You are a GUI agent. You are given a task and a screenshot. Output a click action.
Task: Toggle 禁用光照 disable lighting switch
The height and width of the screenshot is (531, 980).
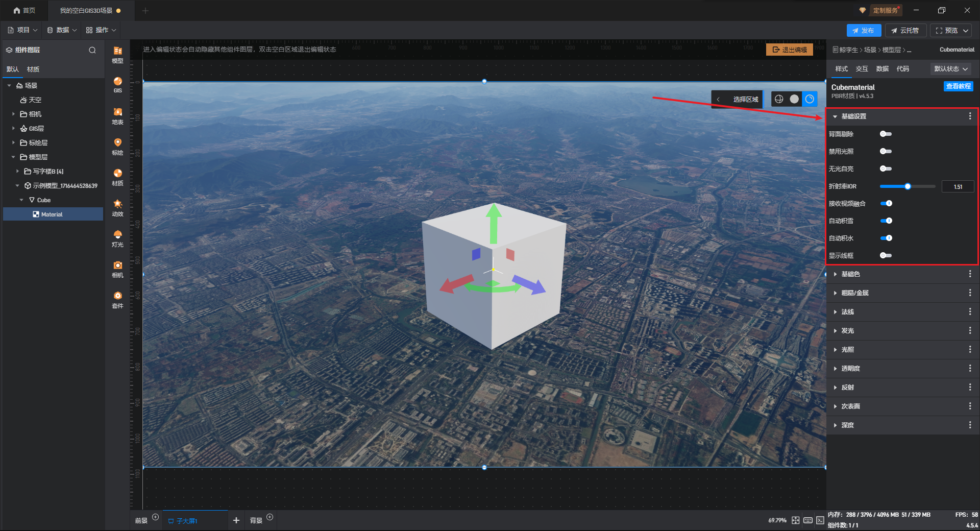click(x=886, y=151)
